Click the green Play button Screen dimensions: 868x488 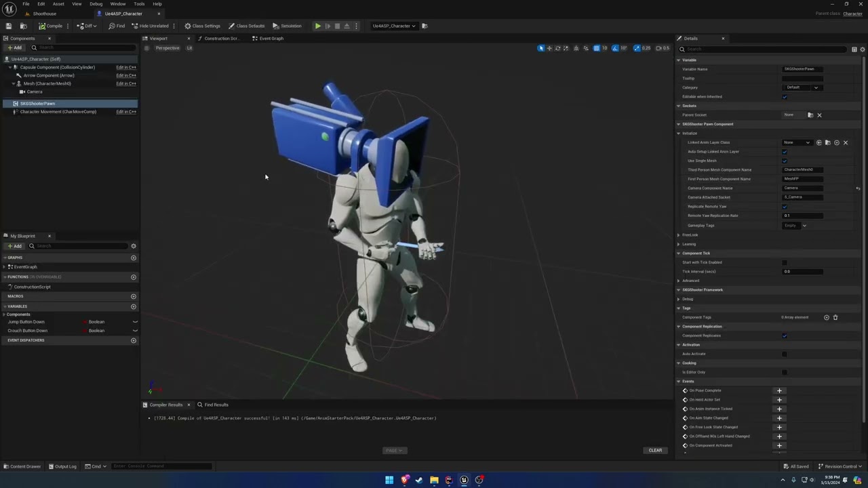(x=317, y=26)
